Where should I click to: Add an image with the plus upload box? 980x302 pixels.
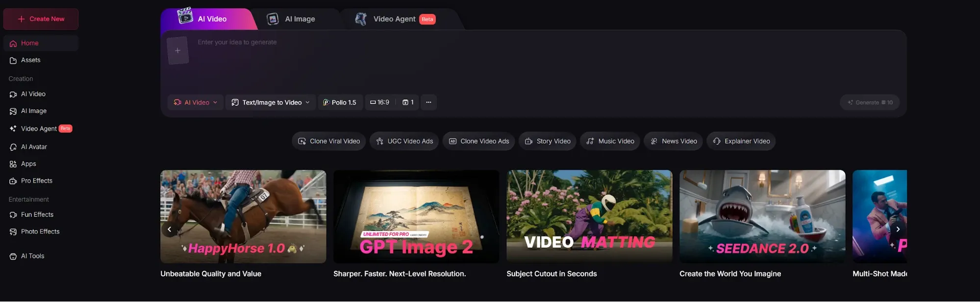pos(177,50)
